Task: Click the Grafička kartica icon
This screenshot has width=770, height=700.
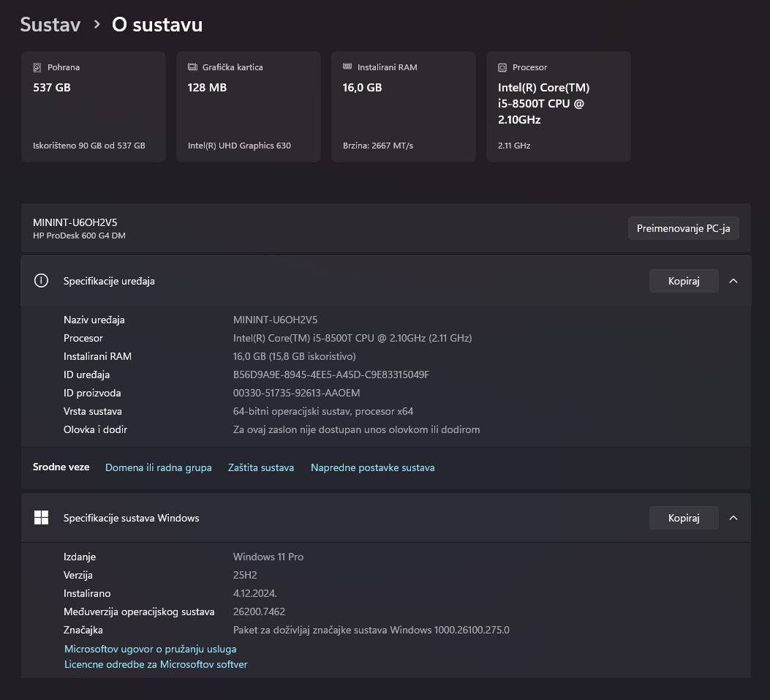Action: (x=192, y=67)
